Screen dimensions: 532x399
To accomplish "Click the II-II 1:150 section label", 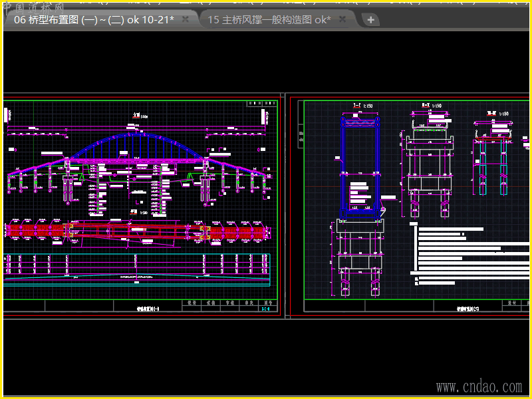I will coord(432,106).
